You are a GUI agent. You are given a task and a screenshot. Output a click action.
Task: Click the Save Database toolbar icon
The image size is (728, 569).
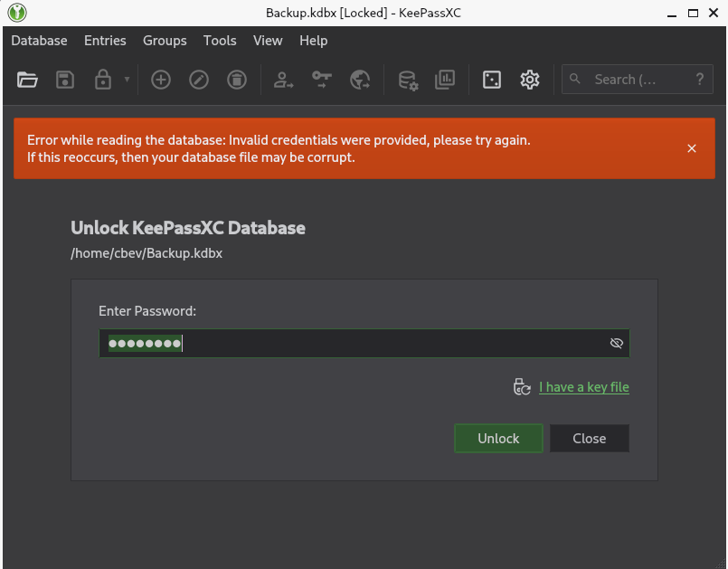click(x=65, y=80)
